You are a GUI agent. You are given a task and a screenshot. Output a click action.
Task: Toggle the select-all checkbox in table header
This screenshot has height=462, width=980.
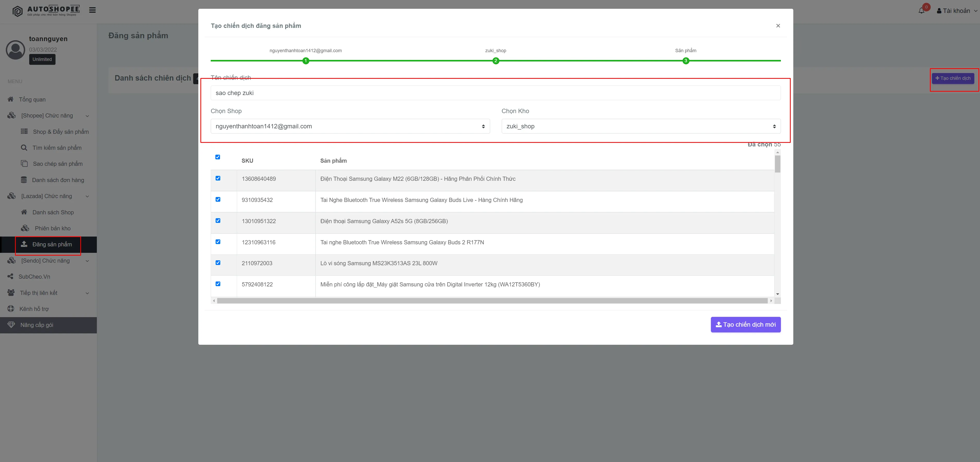click(x=218, y=157)
